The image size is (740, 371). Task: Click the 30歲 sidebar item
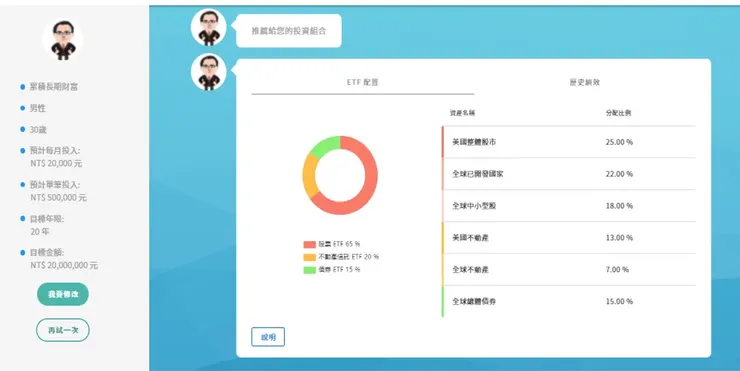38,129
